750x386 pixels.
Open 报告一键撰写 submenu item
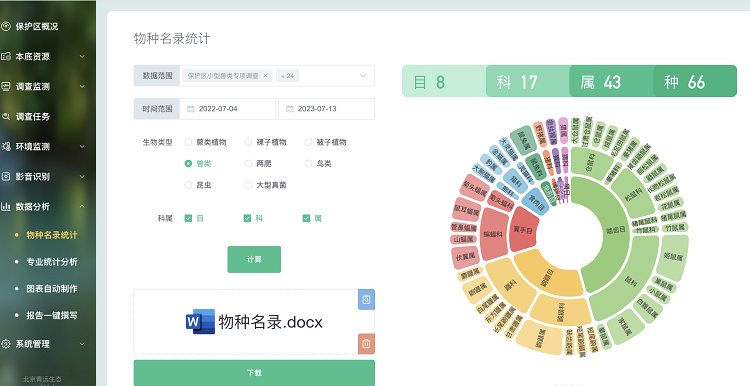(52, 315)
